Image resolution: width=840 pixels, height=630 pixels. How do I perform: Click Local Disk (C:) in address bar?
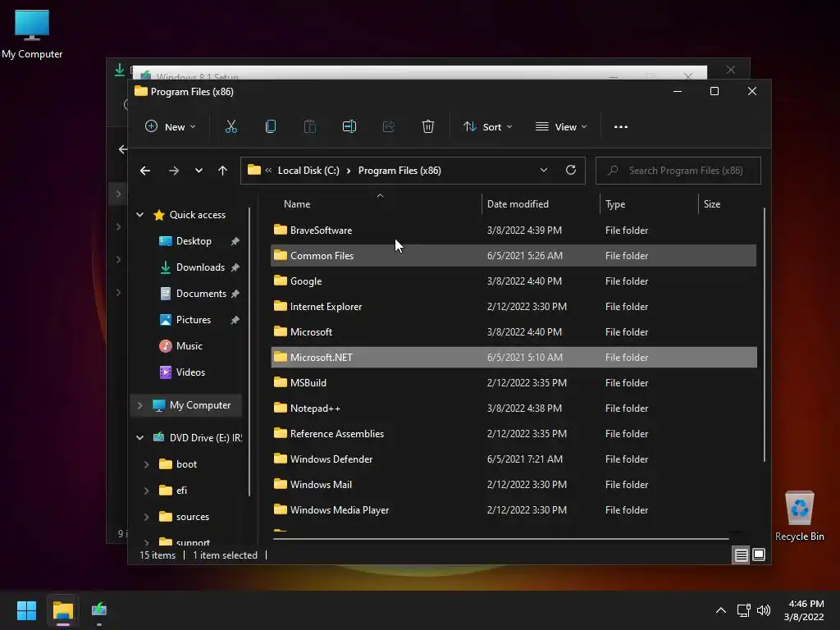click(x=308, y=171)
